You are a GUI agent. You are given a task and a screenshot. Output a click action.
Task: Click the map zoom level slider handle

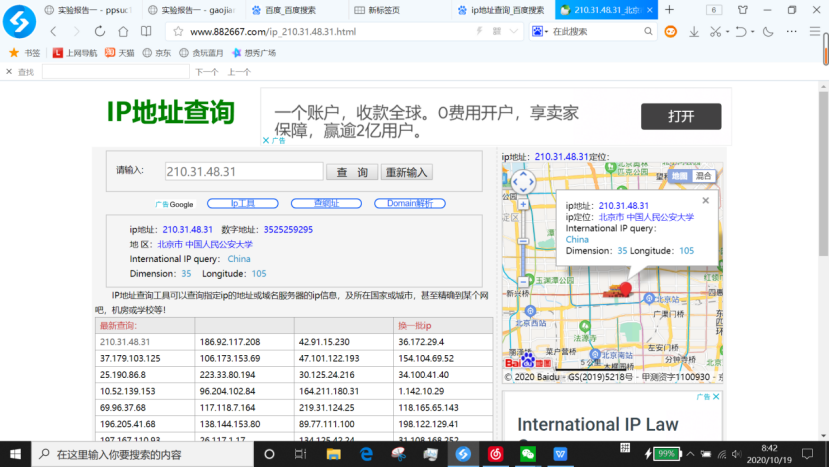[523, 241]
